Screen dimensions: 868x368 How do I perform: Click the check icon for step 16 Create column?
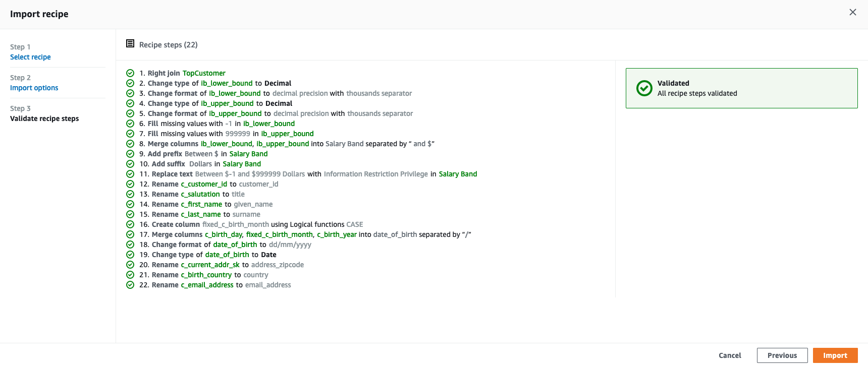point(130,224)
